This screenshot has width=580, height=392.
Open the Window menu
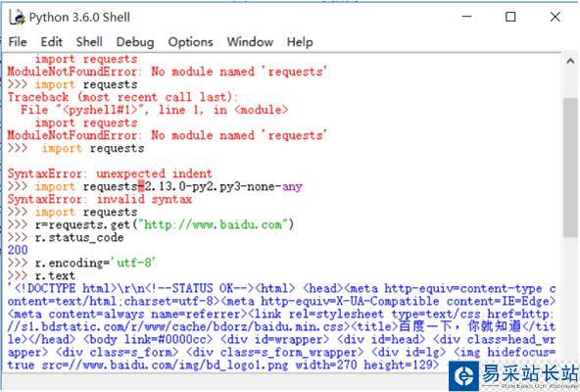click(250, 42)
